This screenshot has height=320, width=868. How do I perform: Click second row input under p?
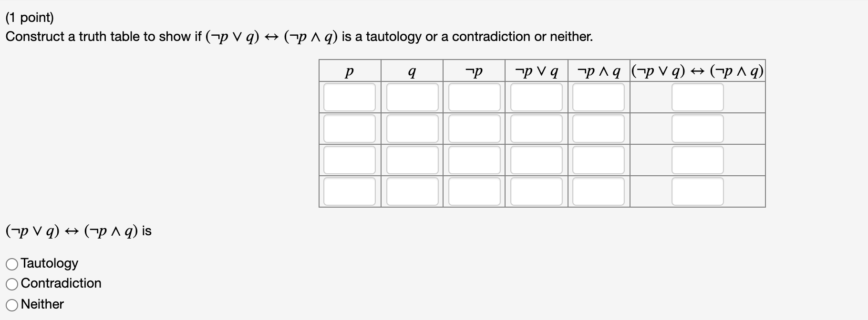click(350, 129)
